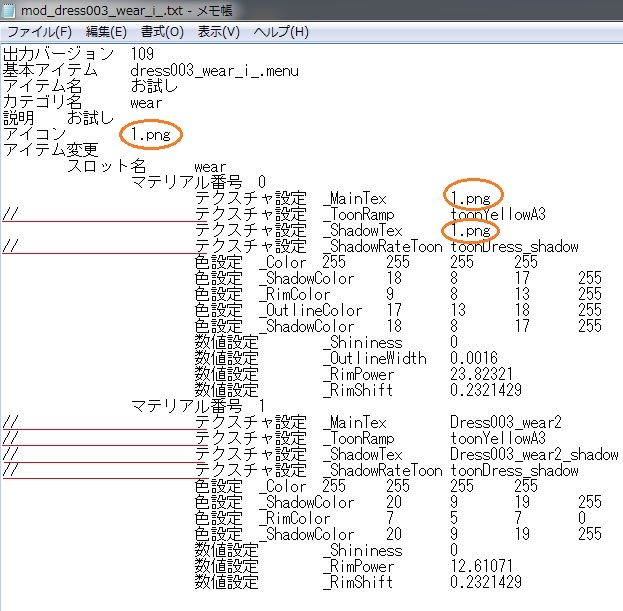623x611 pixels.
Task: Click the dress003_wear_i_.menu text
Action: click(215, 71)
